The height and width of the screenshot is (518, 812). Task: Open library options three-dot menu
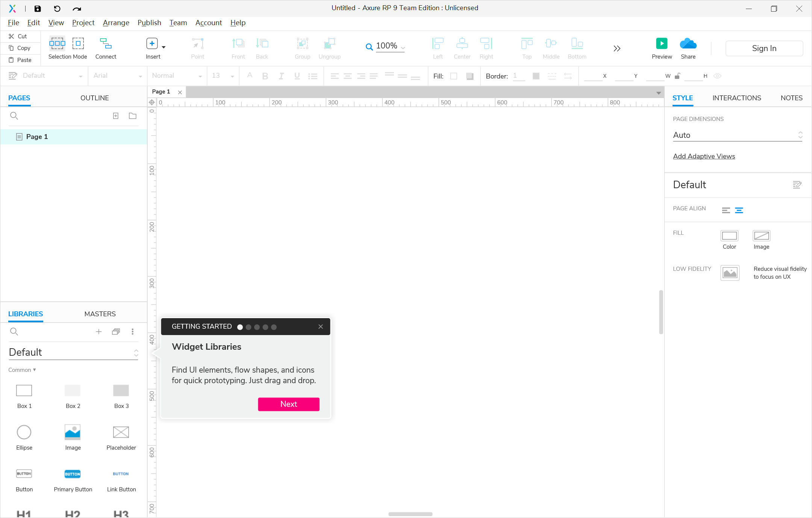point(132,331)
